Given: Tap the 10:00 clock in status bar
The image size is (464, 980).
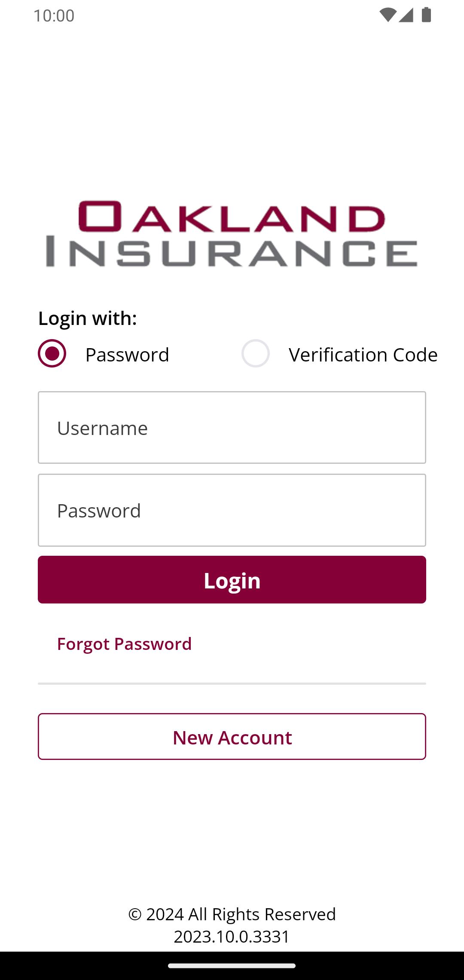Looking at the screenshot, I should (x=54, y=15).
